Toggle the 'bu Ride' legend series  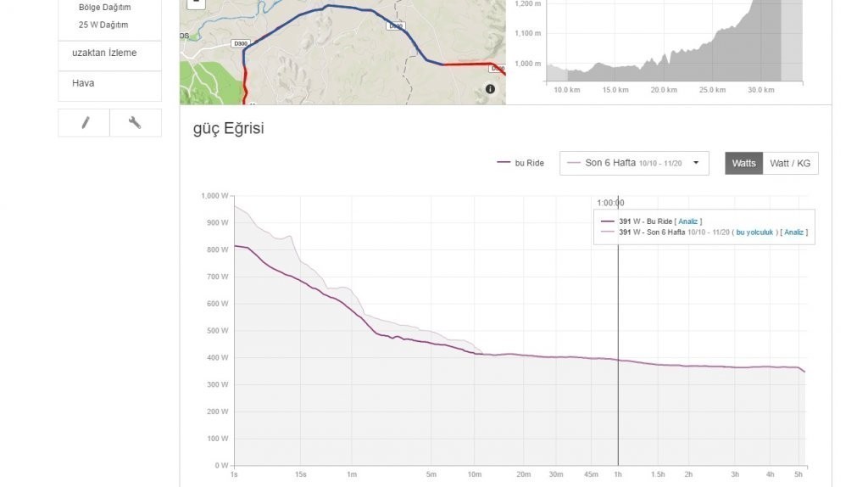coord(521,163)
